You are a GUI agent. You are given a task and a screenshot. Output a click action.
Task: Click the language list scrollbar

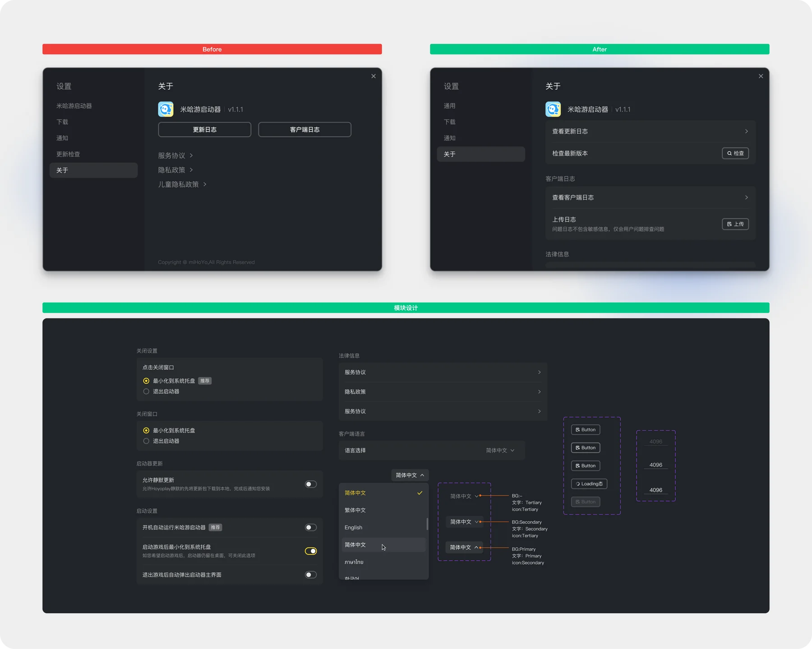coord(427,524)
